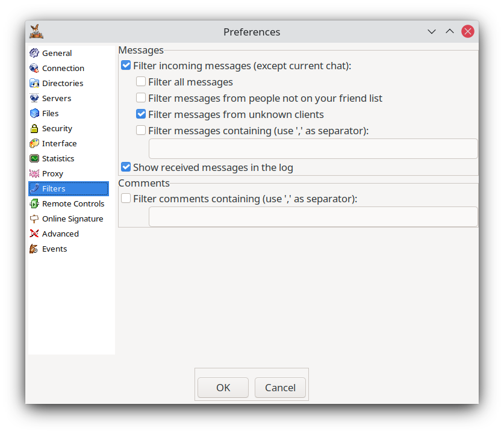Viewport: 504px width, 434px height.
Task: Disable Filter incoming messages checkbox
Action: [126, 66]
